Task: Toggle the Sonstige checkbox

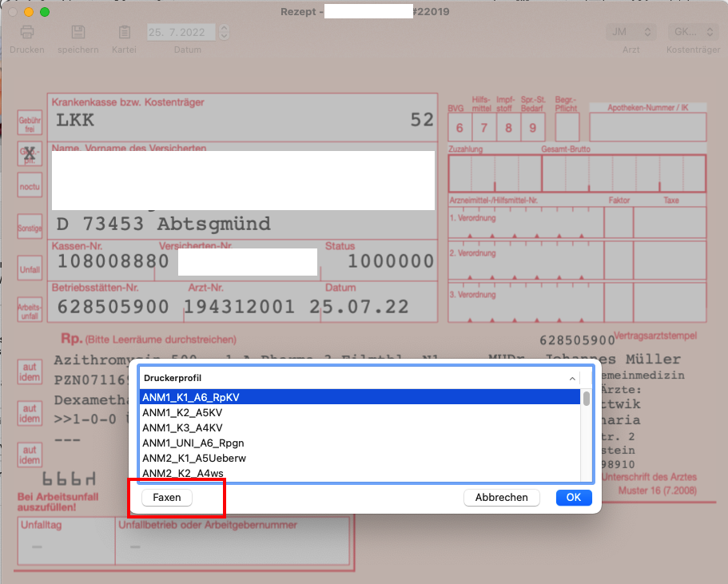Action: [x=30, y=227]
